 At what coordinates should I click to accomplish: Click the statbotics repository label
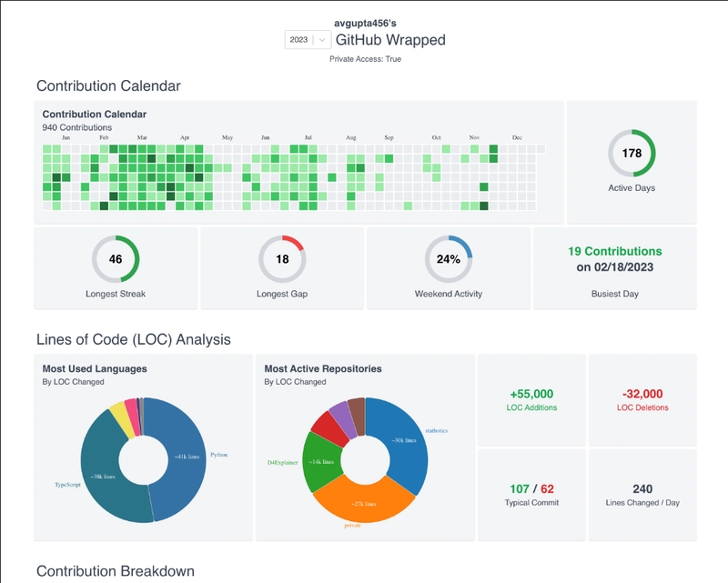[x=437, y=431]
